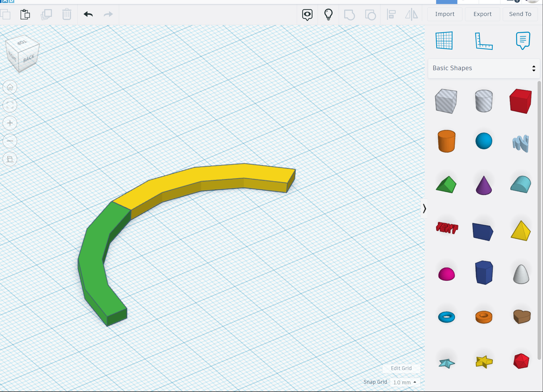This screenshot has width=543, height=392.
Task: Click the shapes panel vertical scrollbar
Action: coord(539,220)
